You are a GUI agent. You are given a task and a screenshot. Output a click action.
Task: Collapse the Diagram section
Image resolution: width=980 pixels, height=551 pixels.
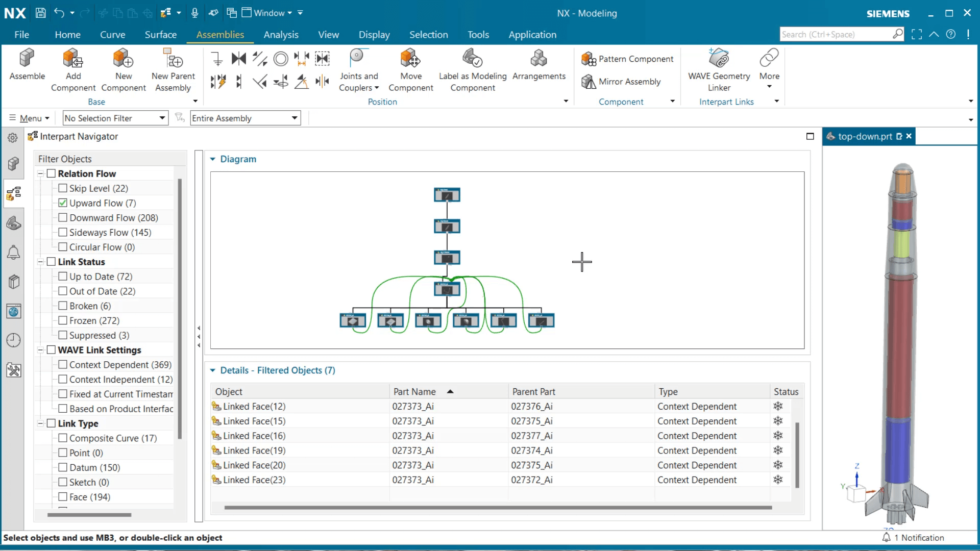pyautogui.click(x=213, y=159)
